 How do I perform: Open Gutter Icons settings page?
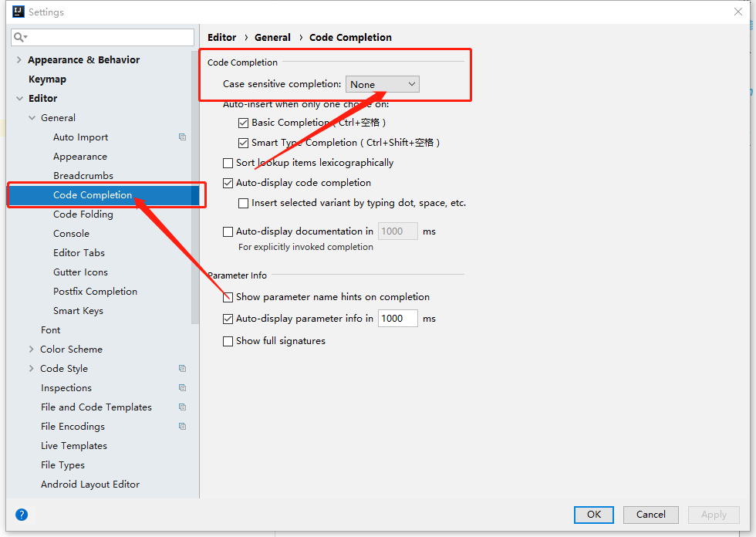pos(80,272)
